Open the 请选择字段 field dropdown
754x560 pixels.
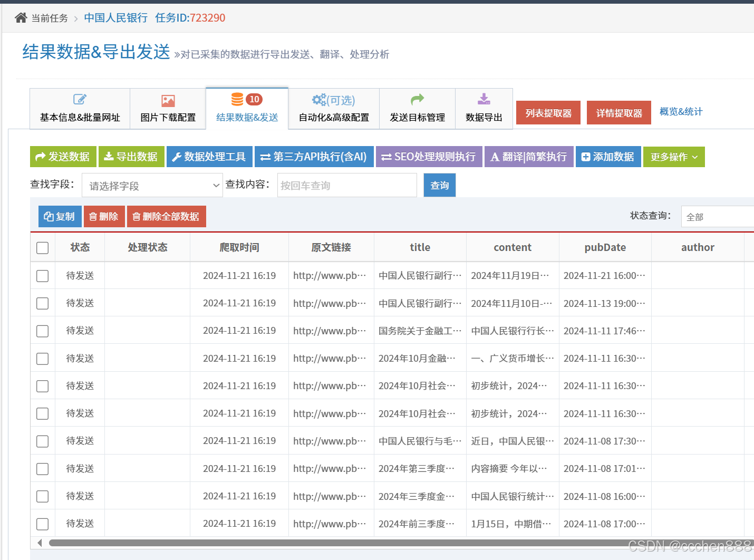pyautogui.click(x=152, y=186)
